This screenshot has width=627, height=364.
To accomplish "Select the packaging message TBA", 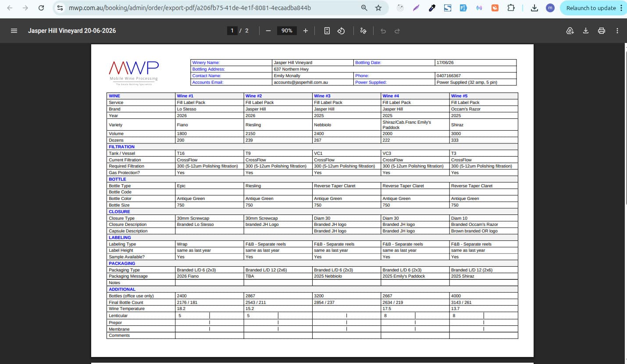I will pos(250,276).
